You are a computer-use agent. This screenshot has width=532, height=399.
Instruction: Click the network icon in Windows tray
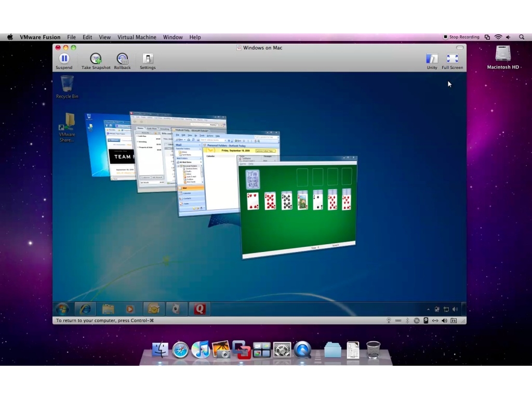(446, 310)
